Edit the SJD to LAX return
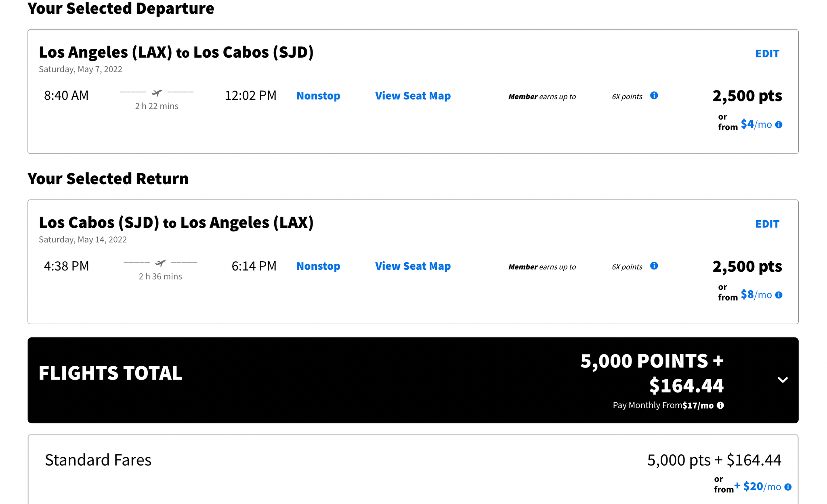This screenshot has height=504, width=827. coord(767,224)
